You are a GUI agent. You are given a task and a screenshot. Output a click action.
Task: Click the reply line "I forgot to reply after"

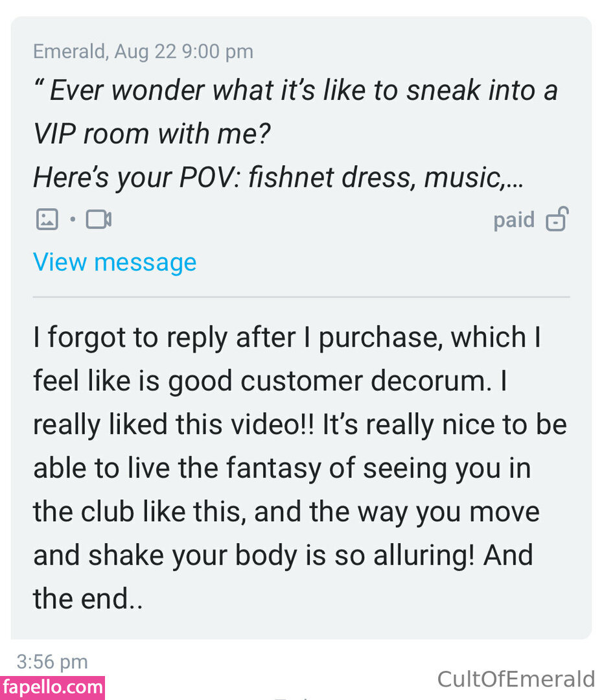286,338
